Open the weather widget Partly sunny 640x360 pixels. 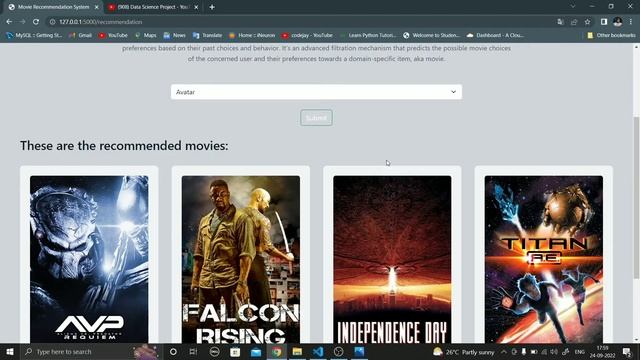pos(464,351)
